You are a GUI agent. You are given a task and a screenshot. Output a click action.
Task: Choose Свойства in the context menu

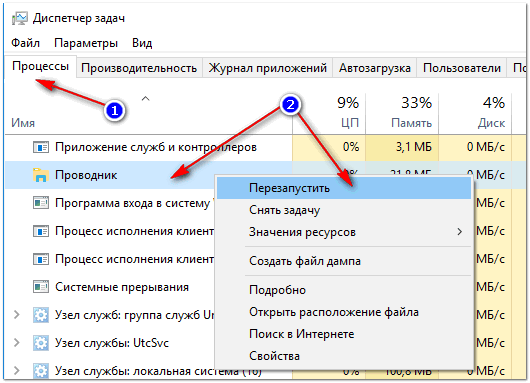[x=344, y=356]
